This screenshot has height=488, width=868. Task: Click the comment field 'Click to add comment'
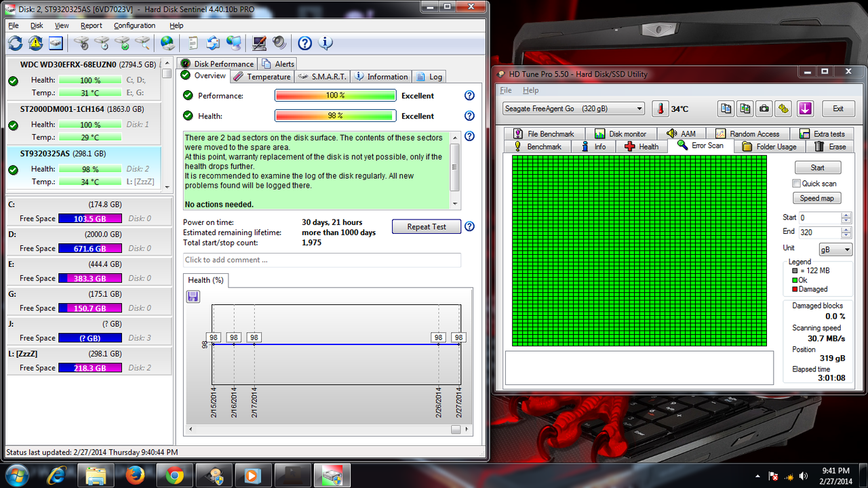pos(322,260)
